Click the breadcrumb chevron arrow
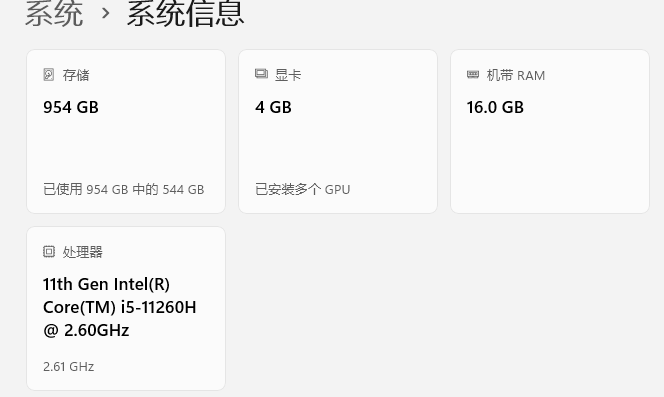 [105, 14]
